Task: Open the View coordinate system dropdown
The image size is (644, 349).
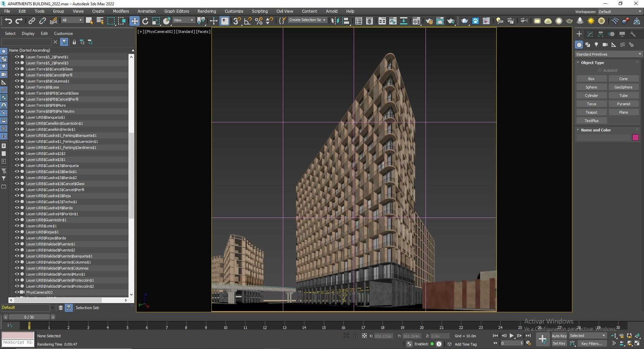Action: [x=184, y=20]
